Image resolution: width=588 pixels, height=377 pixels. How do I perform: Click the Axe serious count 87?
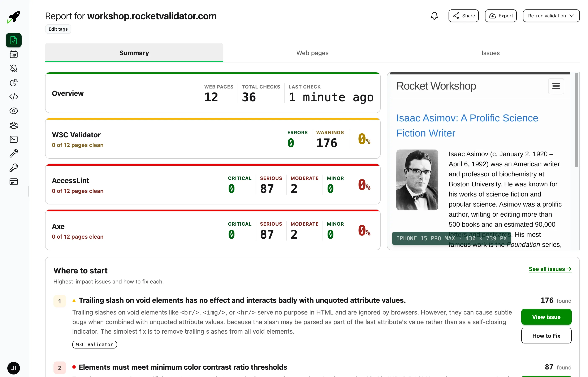(x=267, y=234)
